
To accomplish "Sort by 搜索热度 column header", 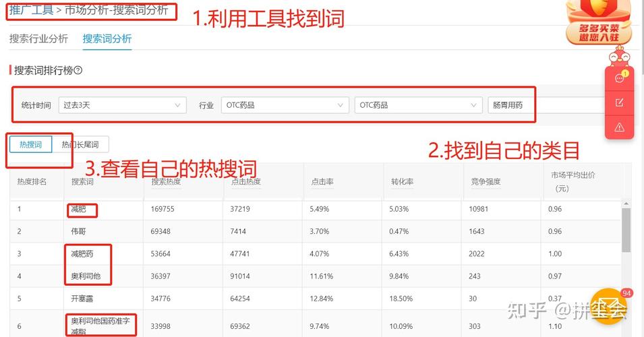I will point(166,181).
